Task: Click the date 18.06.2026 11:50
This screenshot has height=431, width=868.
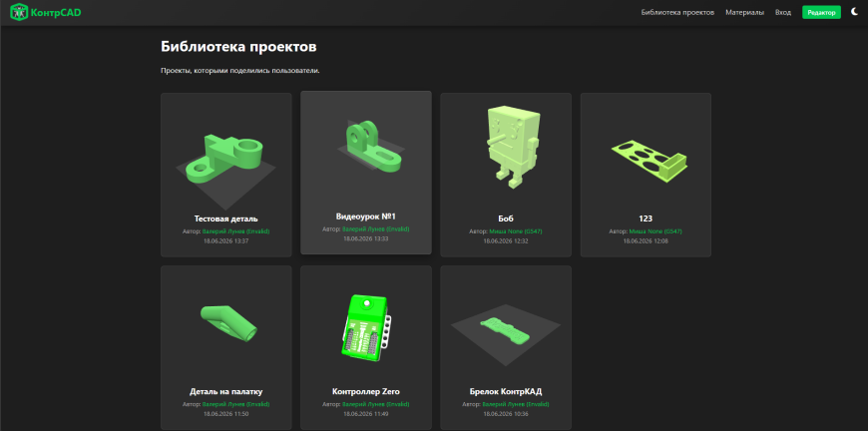Action: [x=225, y=414]
